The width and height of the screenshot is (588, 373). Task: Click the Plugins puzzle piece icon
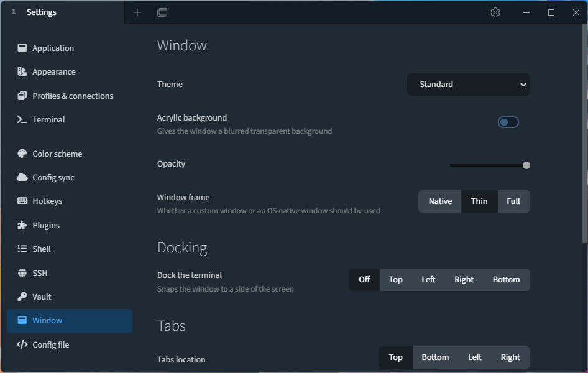click(22, 225)
